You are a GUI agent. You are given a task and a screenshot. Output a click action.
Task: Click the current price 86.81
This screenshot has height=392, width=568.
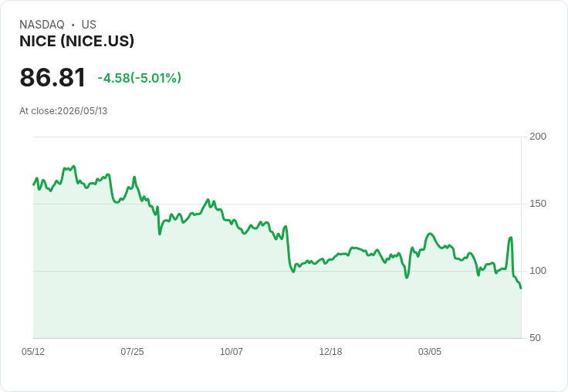[52, 77]
